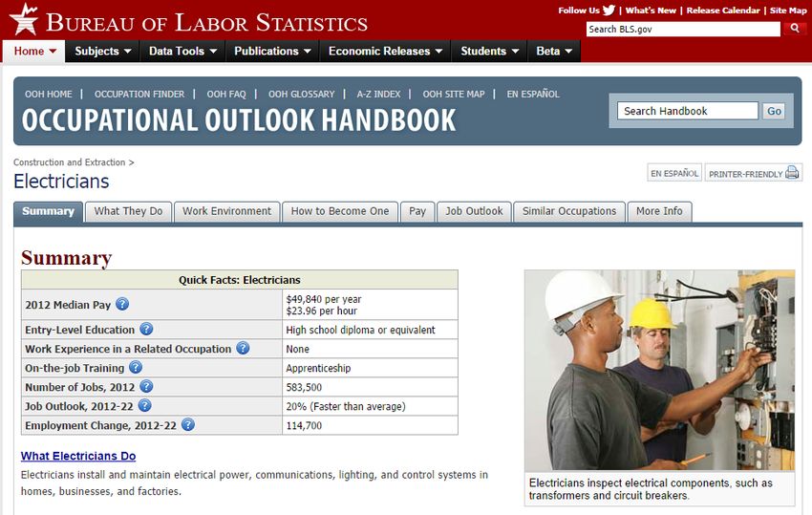Open help icon for Number of Jobs, 2012
This screenshot has width=812, height=515.
coord(146,387)
